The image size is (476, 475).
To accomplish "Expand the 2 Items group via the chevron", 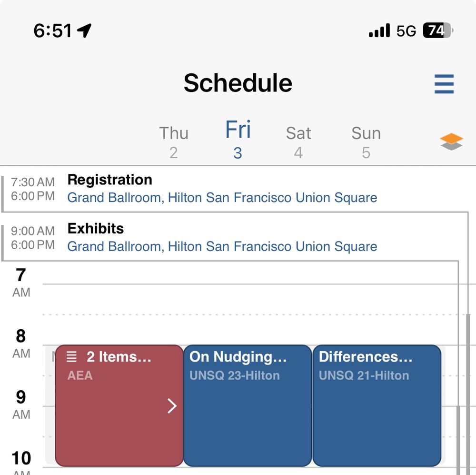I will [172, 406].
